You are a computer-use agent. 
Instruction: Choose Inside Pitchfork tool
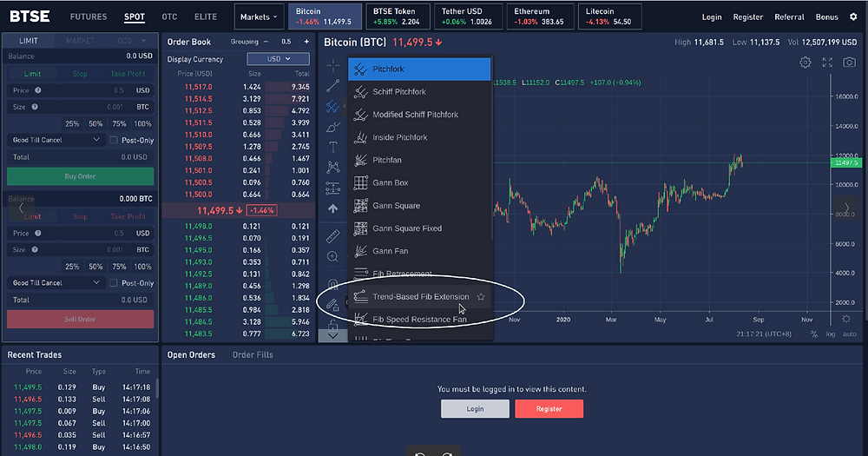point(419,137)
